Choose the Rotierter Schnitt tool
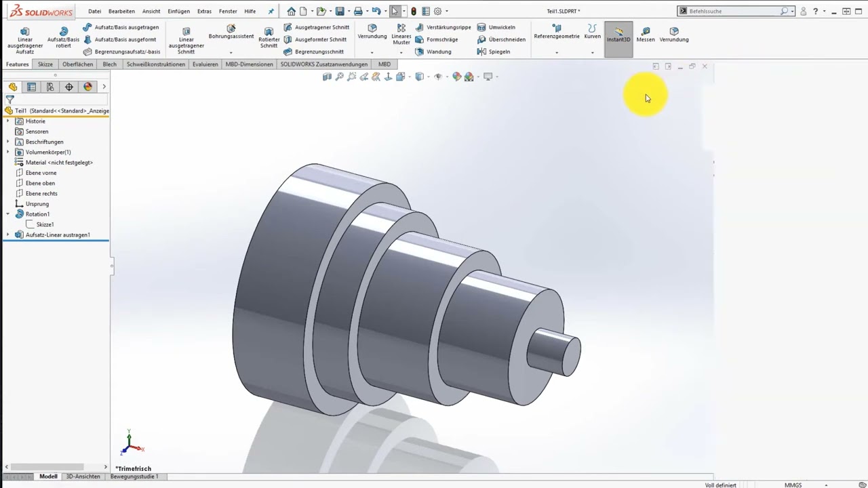This screenshot has width=868, height=488. click(269, 38)
